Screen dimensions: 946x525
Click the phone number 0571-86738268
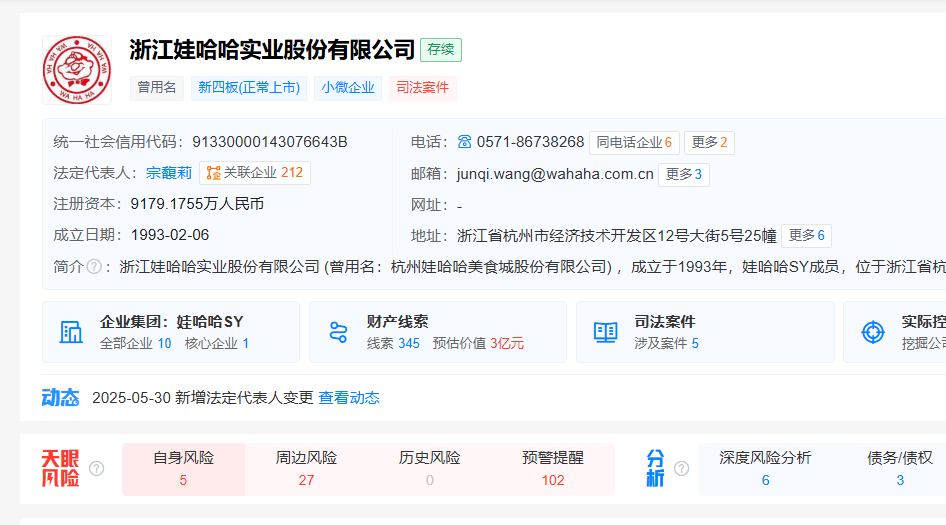[530, 142]
